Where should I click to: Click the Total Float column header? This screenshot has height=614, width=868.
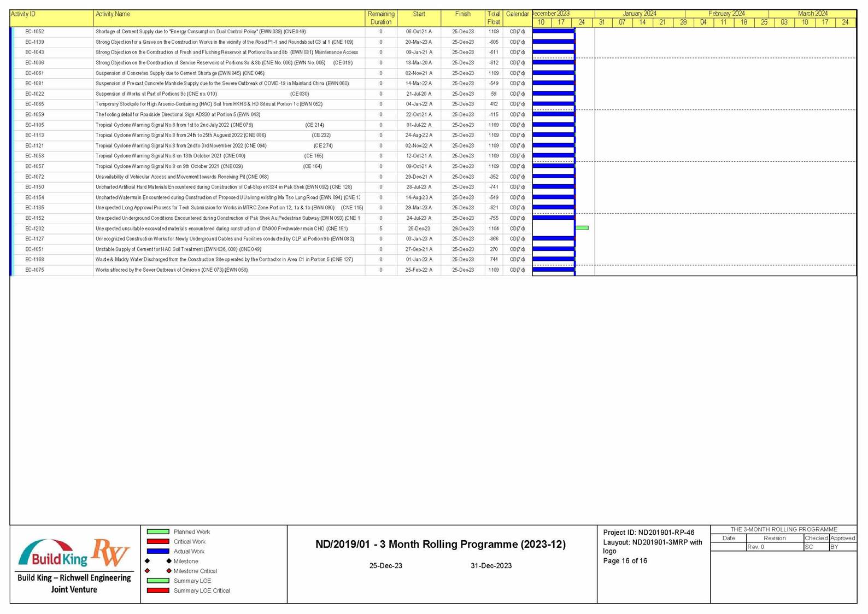[493, 18]
